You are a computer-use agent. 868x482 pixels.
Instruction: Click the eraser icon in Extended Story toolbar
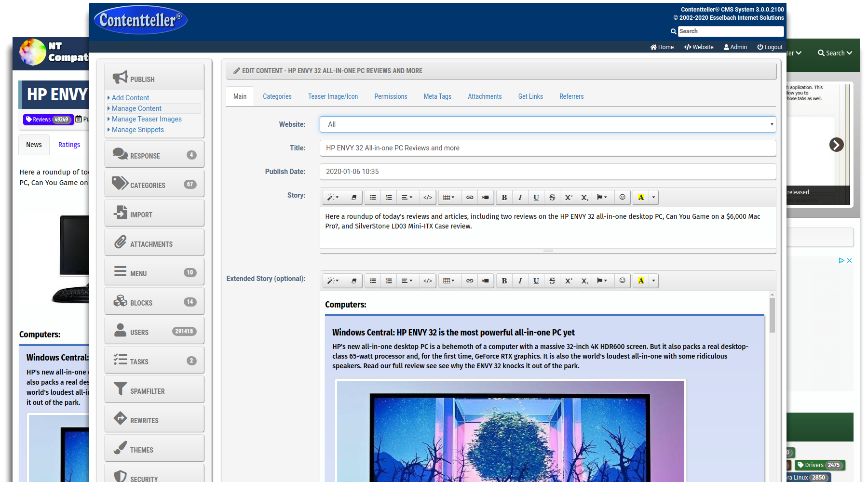coord(354,281)
